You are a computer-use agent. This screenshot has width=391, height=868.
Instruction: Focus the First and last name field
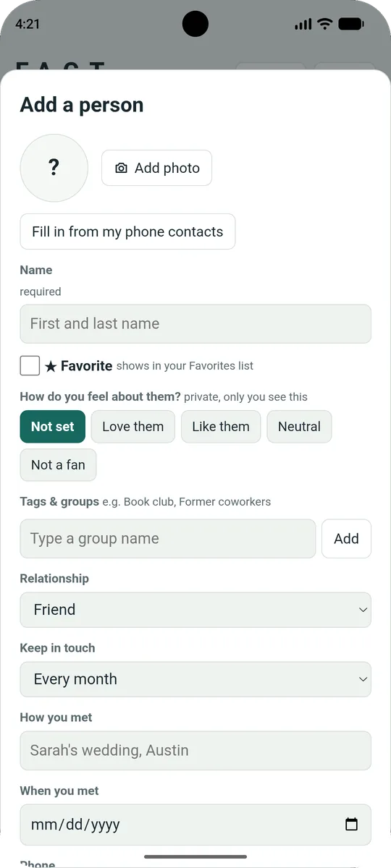tap(195, 323)
